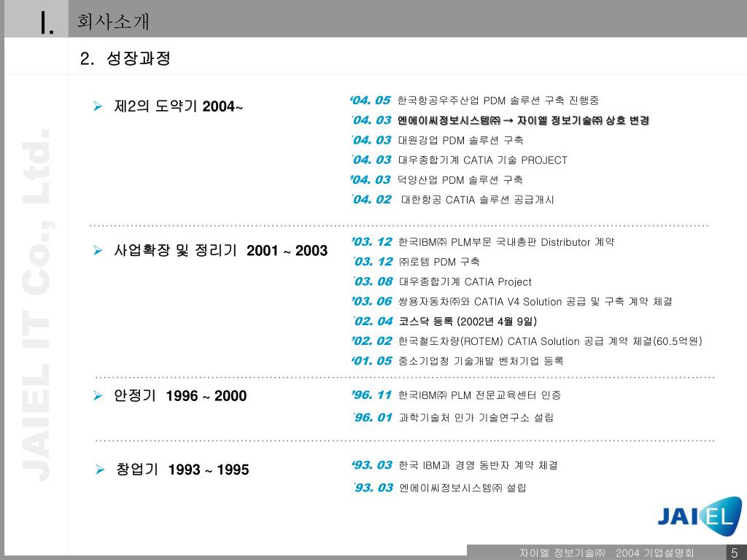Click entry 대원강업 PDM 솔루션 구축
Screen dimensions: 747x560
461,141
